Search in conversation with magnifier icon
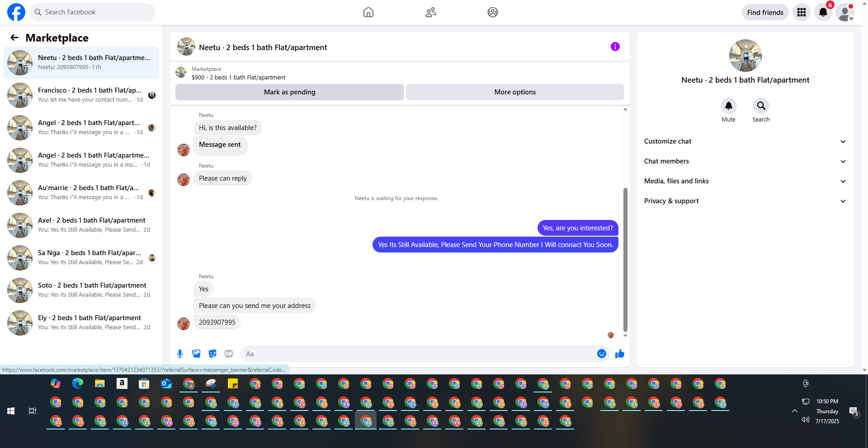The image size is (868, 448). click(x=761, y=106)
